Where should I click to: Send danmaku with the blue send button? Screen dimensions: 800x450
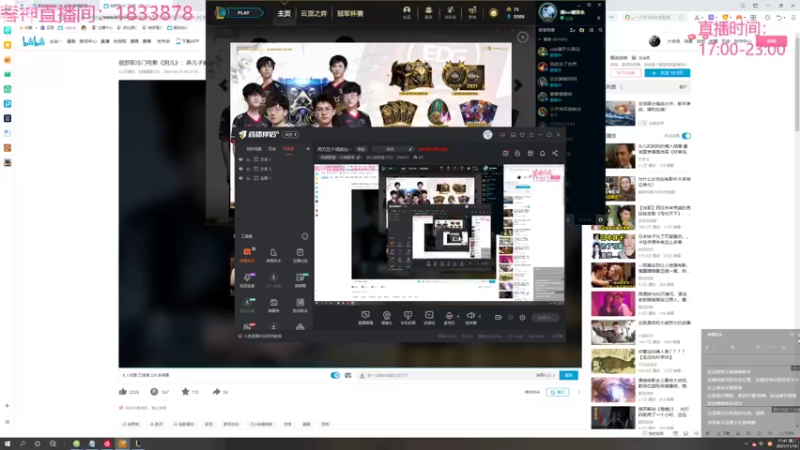568,375
